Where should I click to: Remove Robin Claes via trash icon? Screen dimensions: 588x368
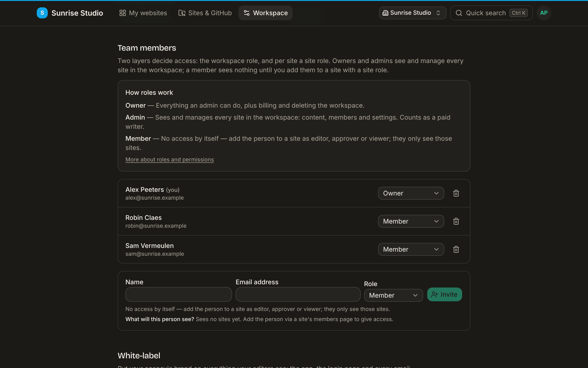pyautogui.click(x=456, y=221)
